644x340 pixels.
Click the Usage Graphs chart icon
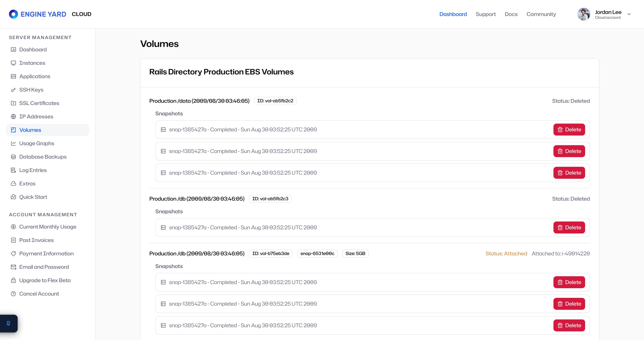pyautogui.click(x=13, y=143)
